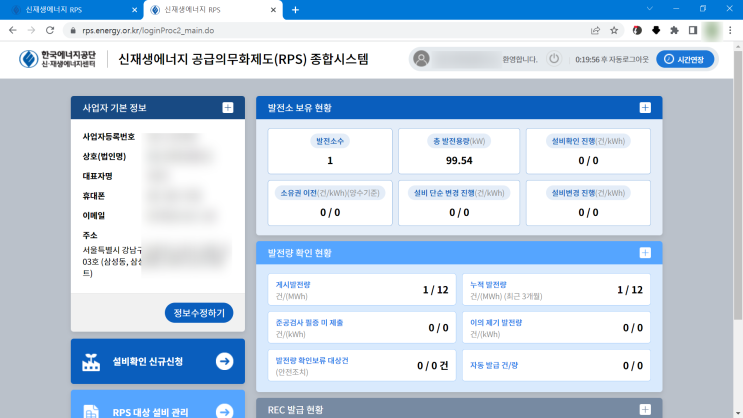Click the 설비 단순 변경 진행 label
Image resolution: width=743 pixels, height=418 pixels.
point(459,193)
